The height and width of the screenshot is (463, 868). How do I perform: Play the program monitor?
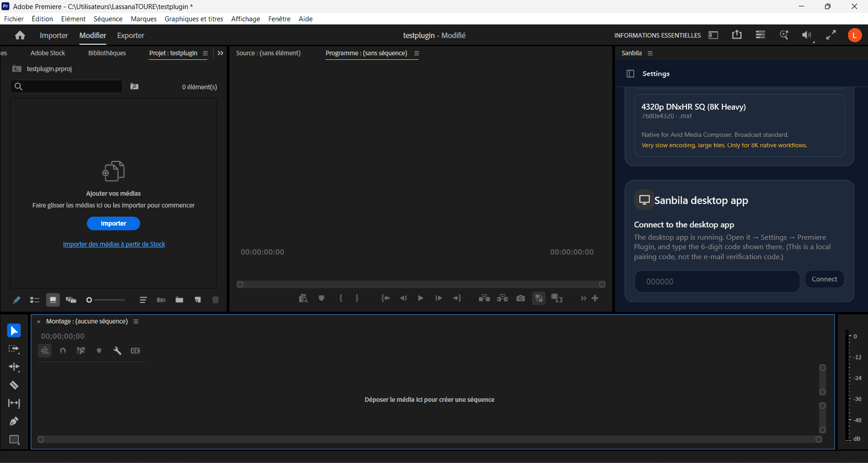click(420, 298)
